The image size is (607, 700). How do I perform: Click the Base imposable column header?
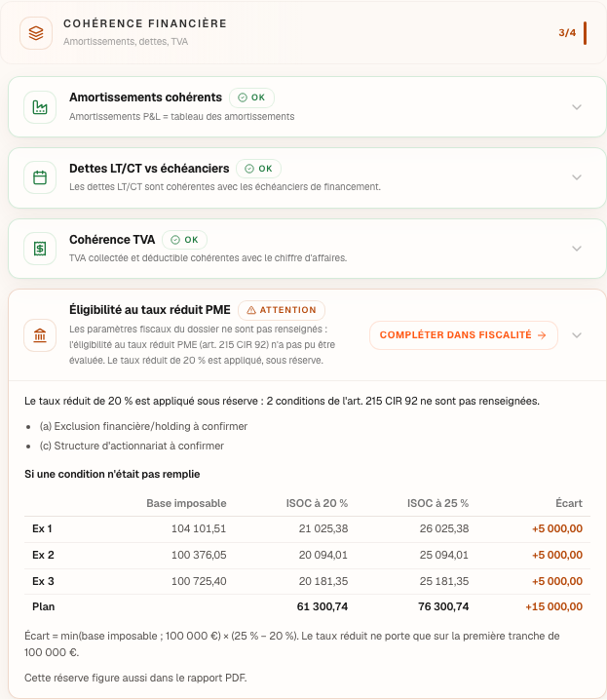pyautogui.click(x=186, y=504)
